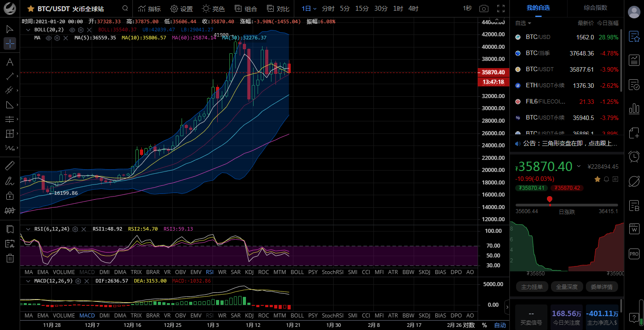Toggle 自动 auto scale
The height and width of the screenshot is (330, 644).
point(500,325)
